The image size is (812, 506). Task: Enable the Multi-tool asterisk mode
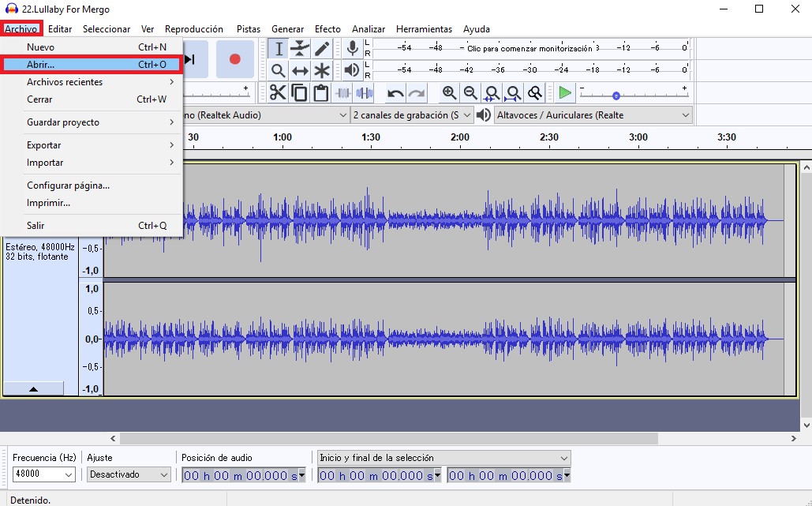pyautogui.click(x=322, y=70)
